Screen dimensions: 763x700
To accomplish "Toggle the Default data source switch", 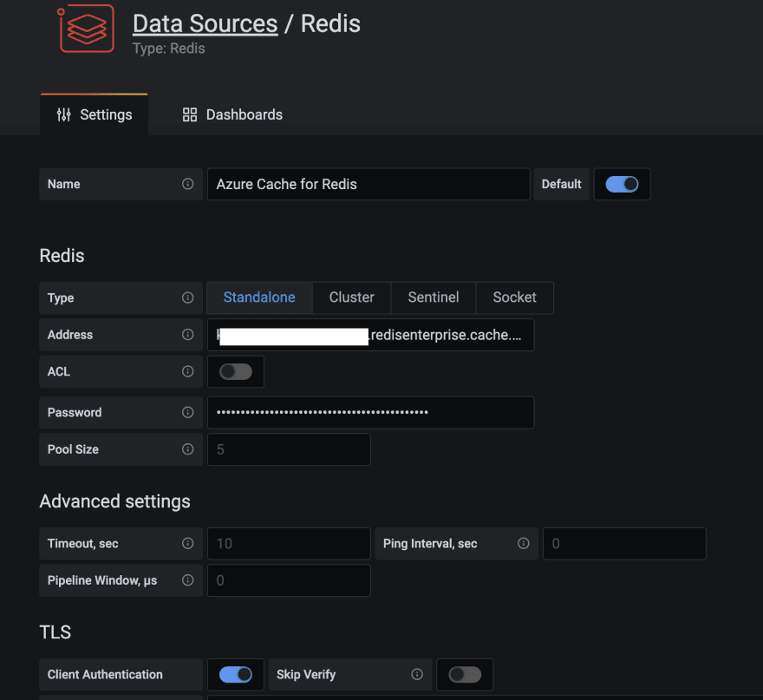I will (622, 184).
